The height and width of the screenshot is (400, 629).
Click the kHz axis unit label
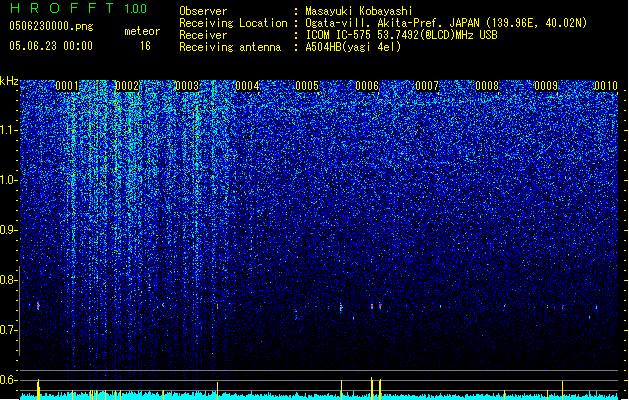click(x=9, y=81)
